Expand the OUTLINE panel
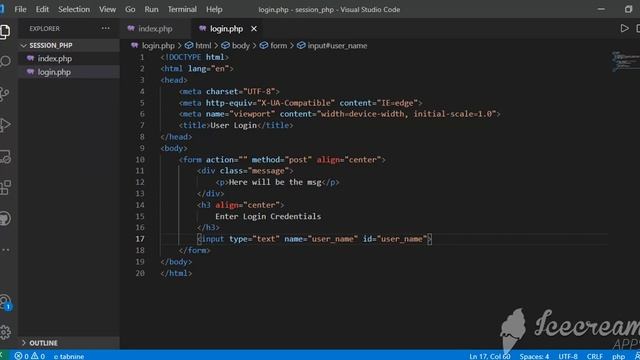The width and height of the screenshot is (640, 360). 69,342
